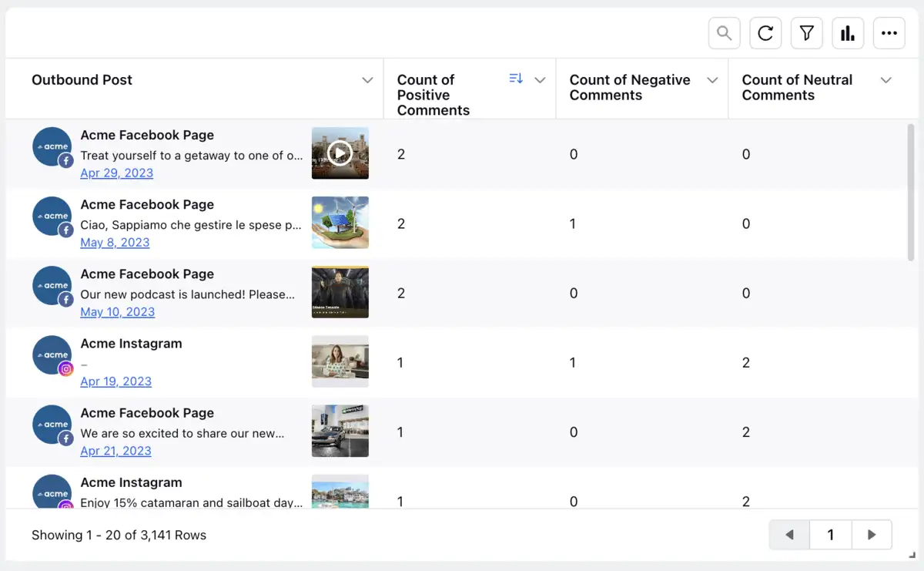Screen dimensions: 924x571
Task: Switch to chart visualization icon
Action: point(848,33)
